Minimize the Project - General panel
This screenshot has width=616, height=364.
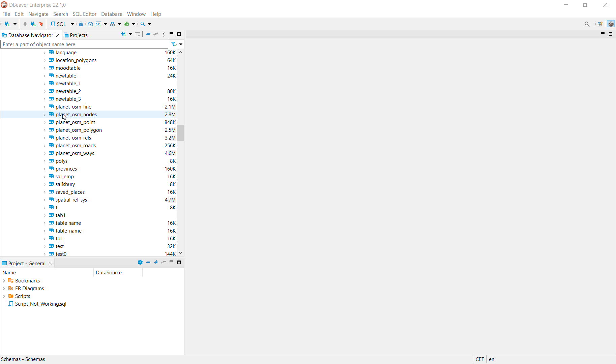(171, 262)
